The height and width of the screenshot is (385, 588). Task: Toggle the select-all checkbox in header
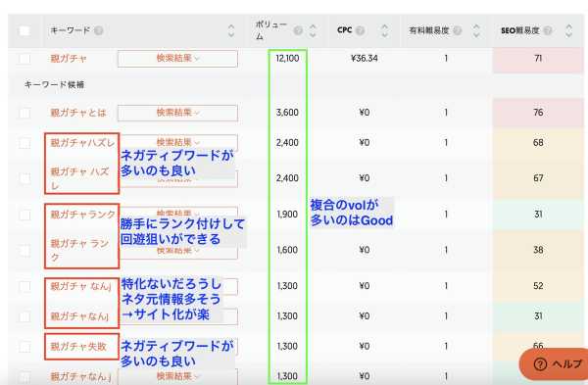[x=24, y=30]
